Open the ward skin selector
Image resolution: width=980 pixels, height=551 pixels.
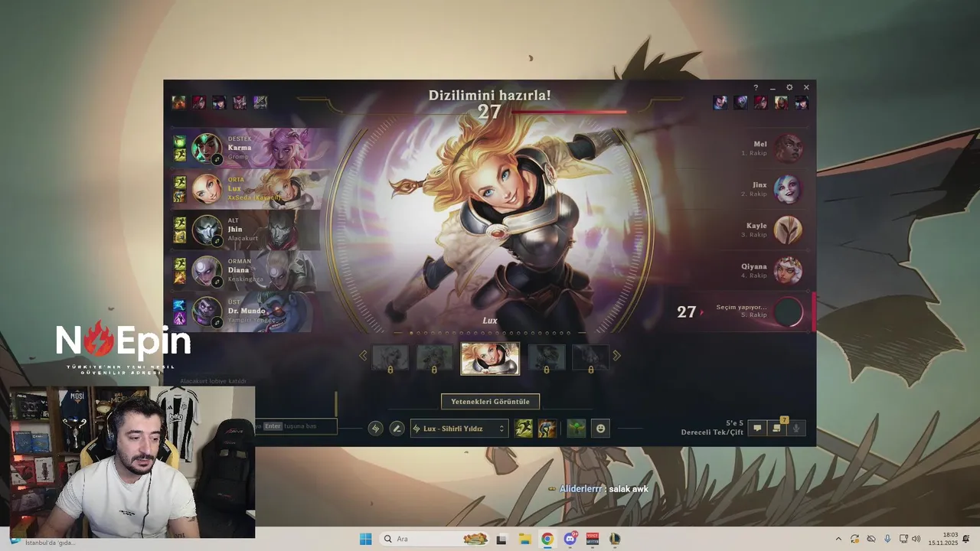coord(576,429)
